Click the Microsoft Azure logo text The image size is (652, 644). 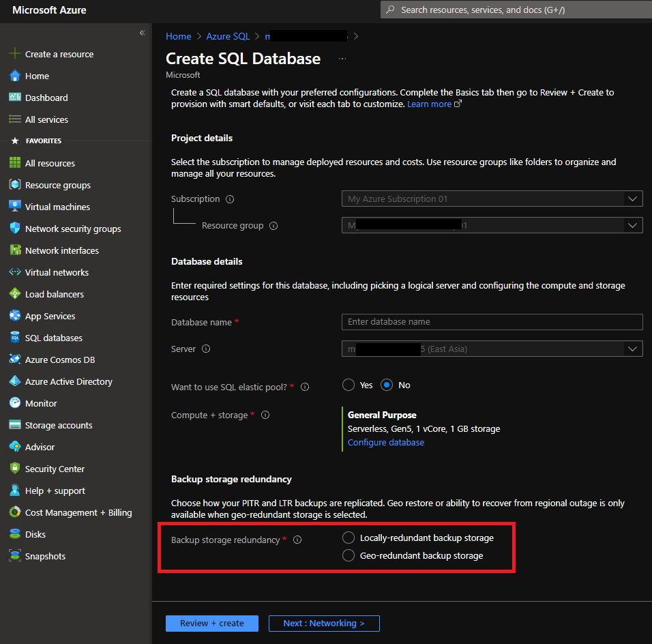pyautogui.click(x=49, y=10)
